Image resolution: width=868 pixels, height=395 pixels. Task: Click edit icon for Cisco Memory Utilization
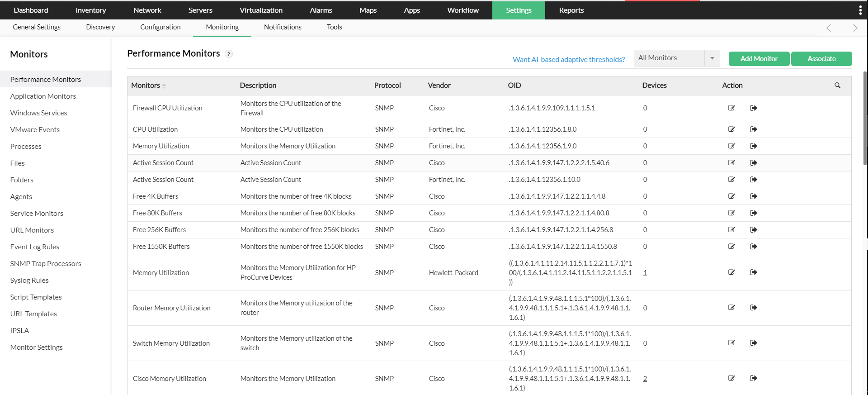coord(731,378)
